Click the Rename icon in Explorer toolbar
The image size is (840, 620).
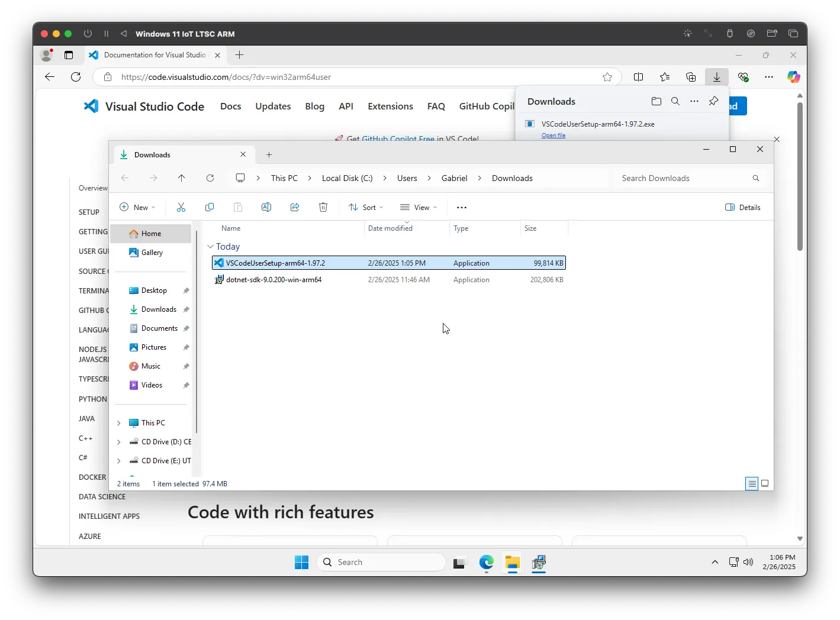(x=266, y=207)
